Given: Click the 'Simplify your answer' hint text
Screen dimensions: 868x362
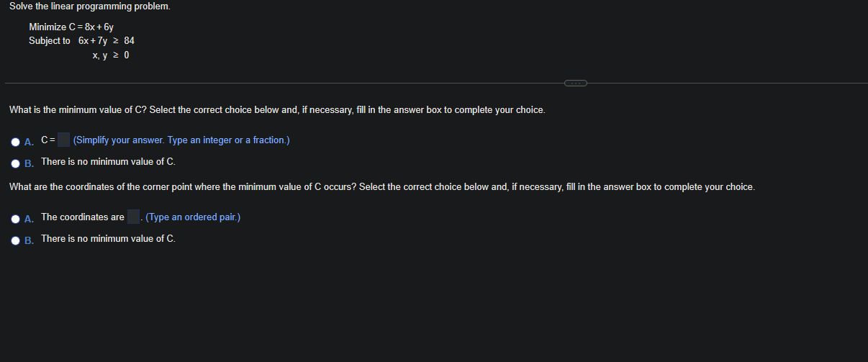Looking at the screenshot, I should pyautogui.click(x=181, y=140).
